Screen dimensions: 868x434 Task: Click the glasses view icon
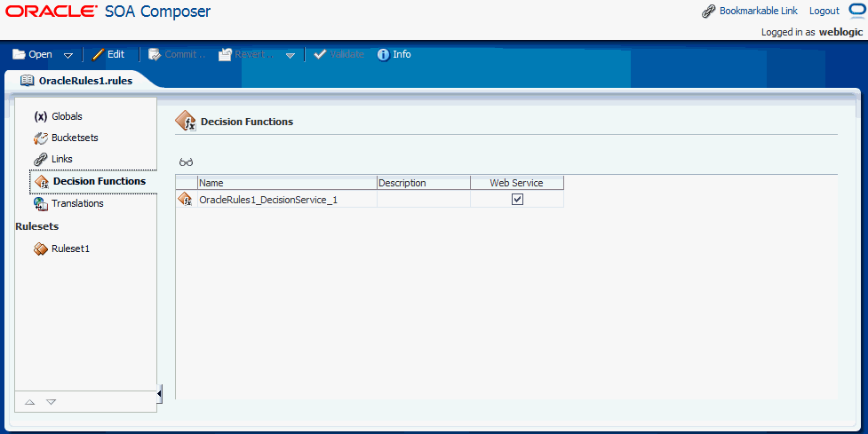(x=186, y=162)
